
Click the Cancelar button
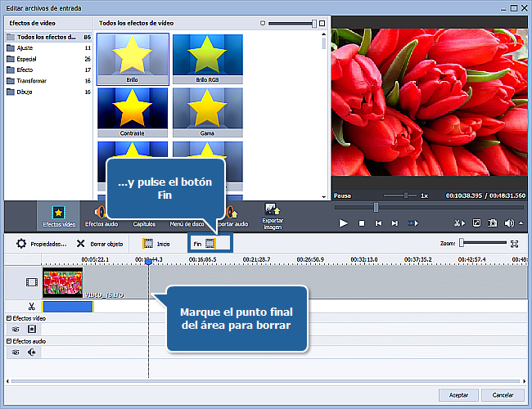tap(503, 395)
